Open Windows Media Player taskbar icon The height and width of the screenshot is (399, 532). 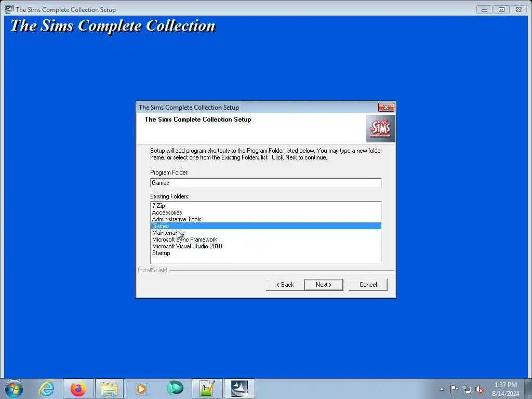(x=141, y=389)
